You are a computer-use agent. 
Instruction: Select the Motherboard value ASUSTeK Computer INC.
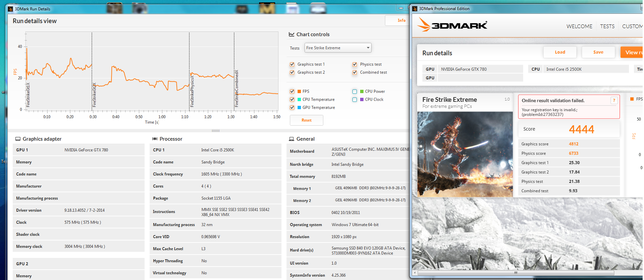[370, 152]
